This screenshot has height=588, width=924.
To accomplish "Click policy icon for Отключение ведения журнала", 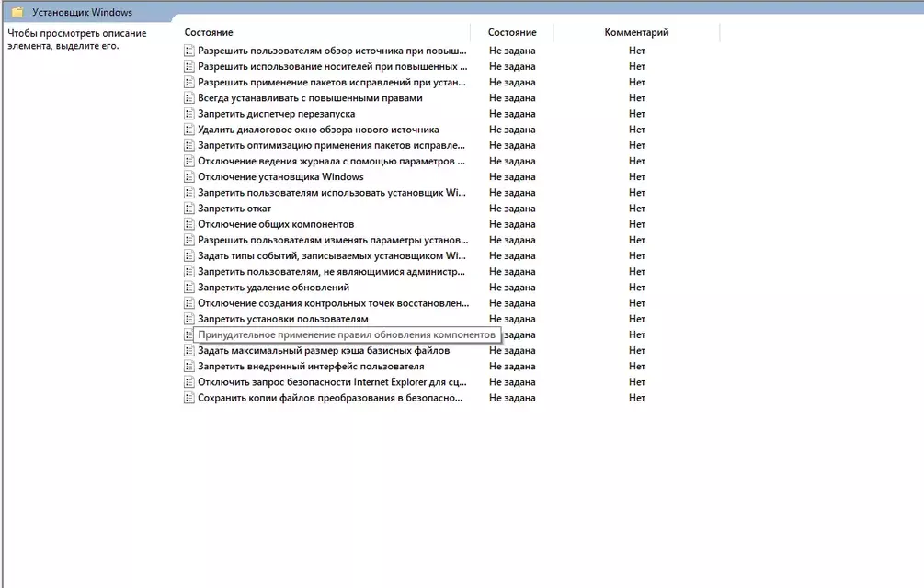I will (x=189, y=162).
